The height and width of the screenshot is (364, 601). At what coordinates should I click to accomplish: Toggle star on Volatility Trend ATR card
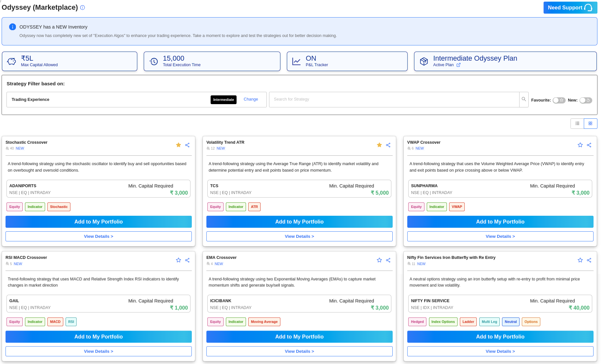click(x=379, y=145)
